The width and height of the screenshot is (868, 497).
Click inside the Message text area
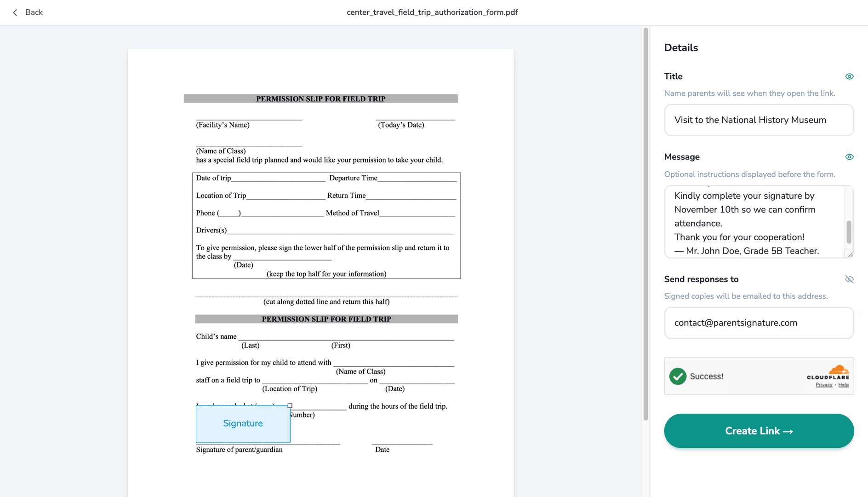point(754,222)
